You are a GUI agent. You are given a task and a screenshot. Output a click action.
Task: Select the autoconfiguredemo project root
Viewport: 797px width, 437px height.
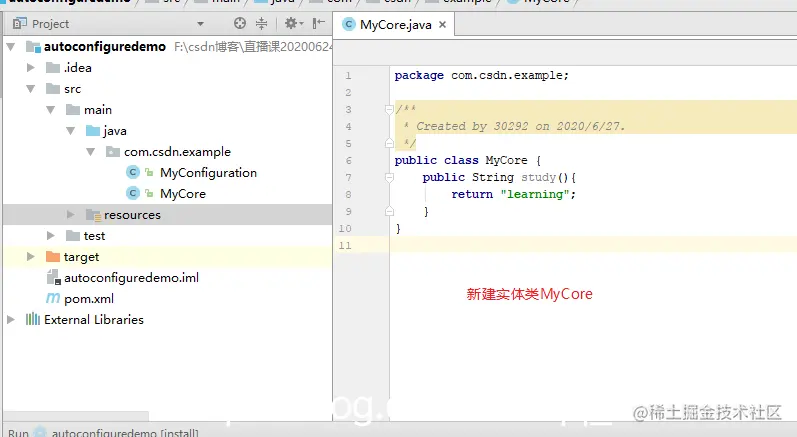[105, 47]
